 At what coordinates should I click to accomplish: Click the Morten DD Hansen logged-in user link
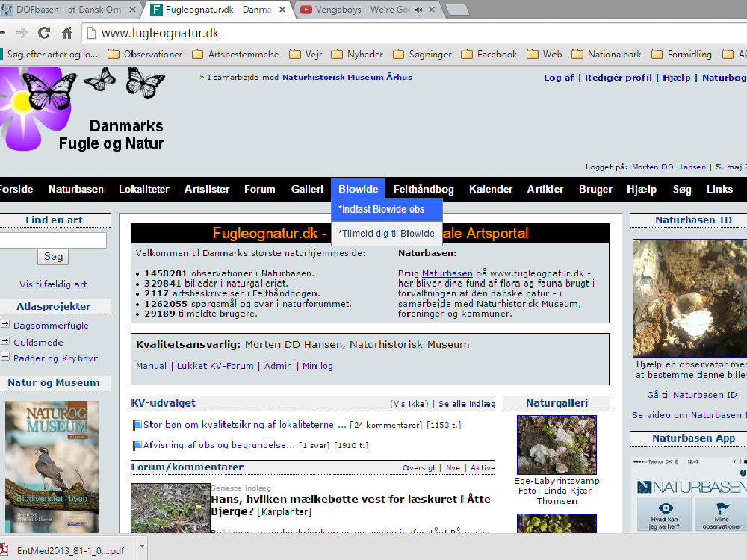(669, 167)
